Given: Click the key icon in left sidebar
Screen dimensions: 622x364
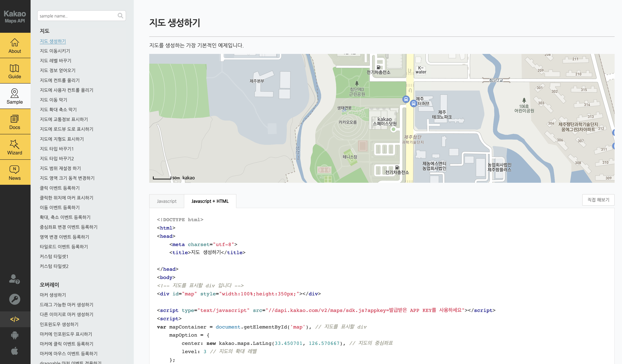Looking at the screenshot, I should click(15, 299).
